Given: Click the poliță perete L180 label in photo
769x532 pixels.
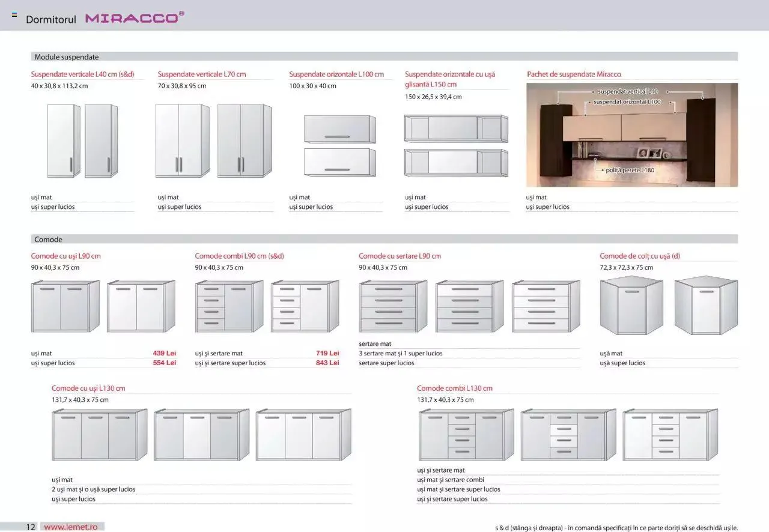Looking at the screenshot, I should pyautogui.click(x=630, y=171).
